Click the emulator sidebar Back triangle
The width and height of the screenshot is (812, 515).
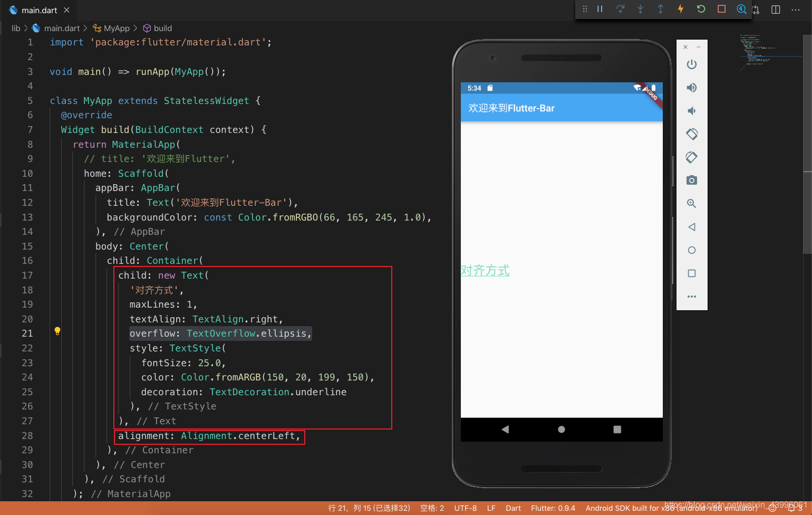[692, 227]
